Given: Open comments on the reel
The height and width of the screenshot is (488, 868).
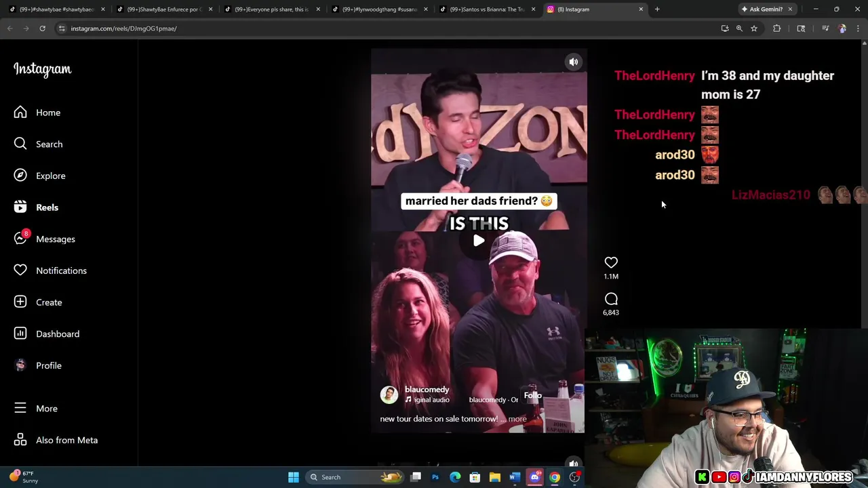Looking at the screenshot, I should tap(611, 299).
